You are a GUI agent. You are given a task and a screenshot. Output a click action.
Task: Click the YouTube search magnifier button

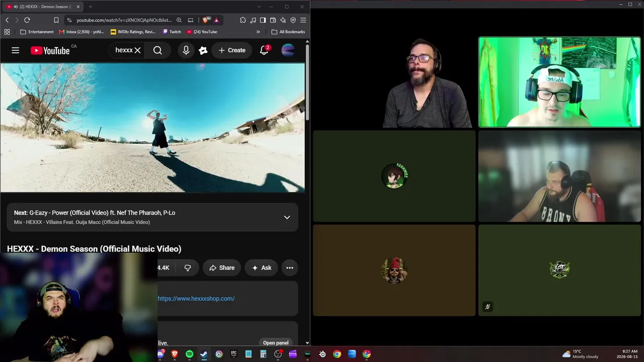[157, 50]
